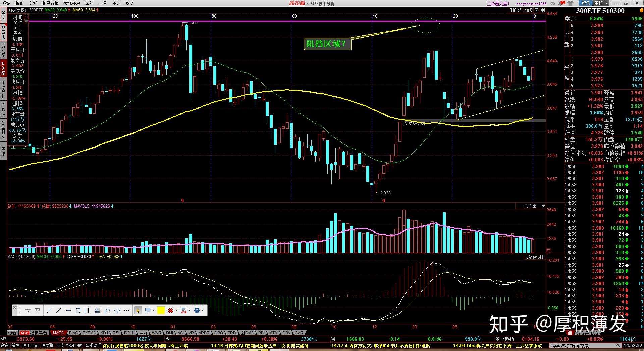The image size is (644, 351).
Task: Toggle the 均线 moving average display
Action: pyautogui.click(x=528, y=10)
